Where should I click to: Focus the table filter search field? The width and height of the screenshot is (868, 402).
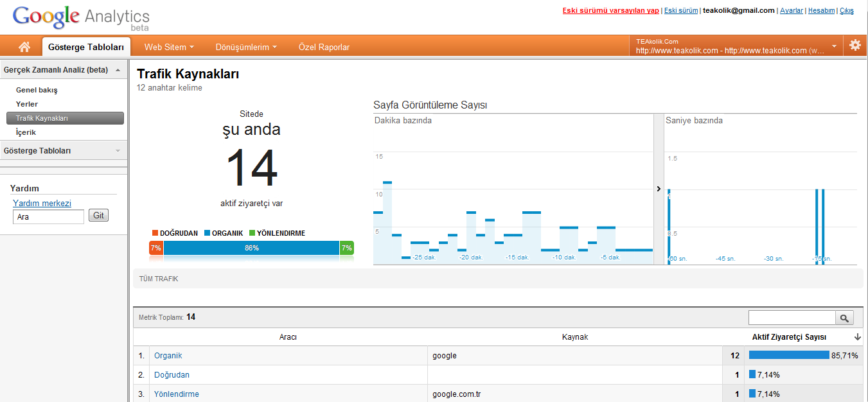coord(792,317)
